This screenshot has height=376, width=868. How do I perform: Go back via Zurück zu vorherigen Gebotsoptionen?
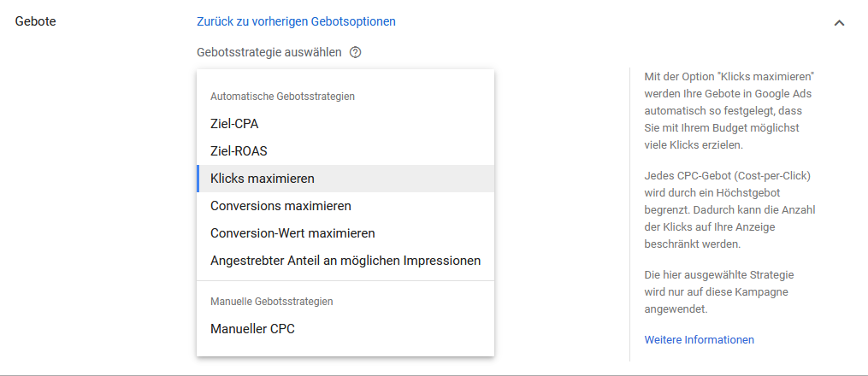point(296,21)
